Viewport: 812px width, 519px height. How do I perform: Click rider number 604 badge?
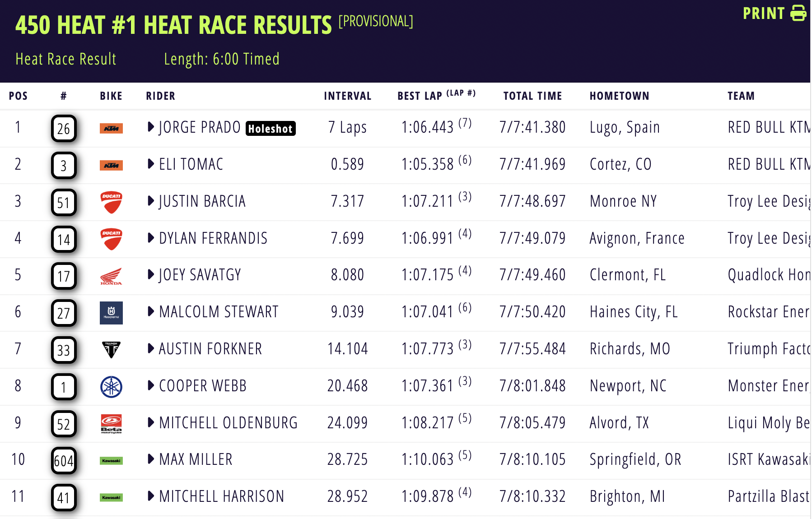tap(64, 461)
